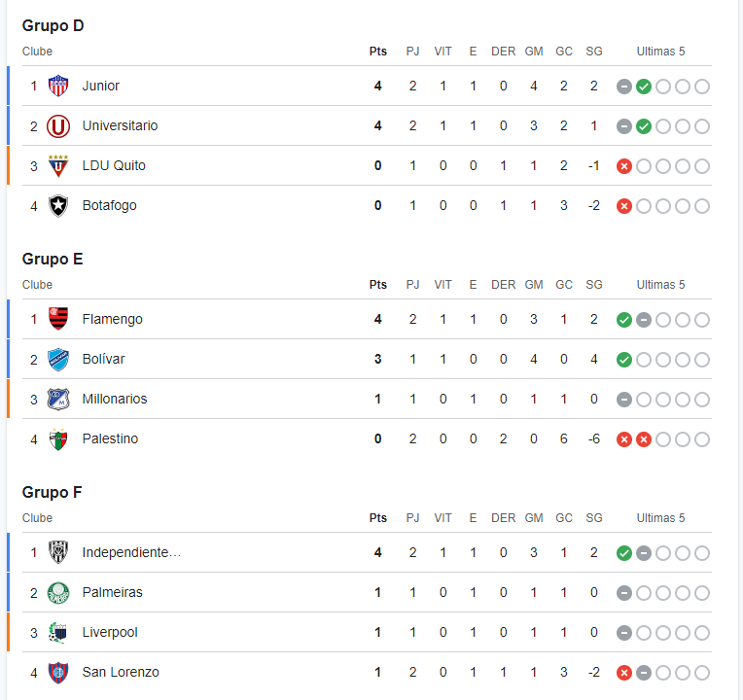
Task: Click the Bolívar blue shield icon
Action: [58, 360]
